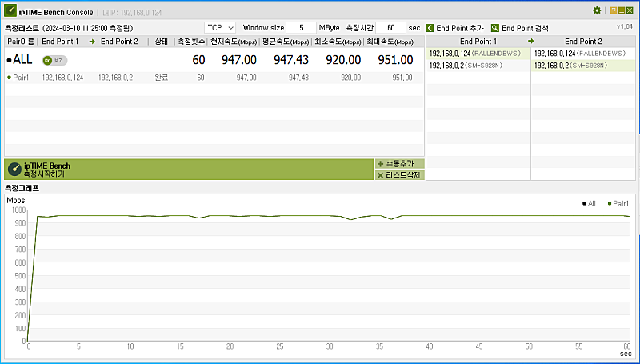Click End Point 검색 button

pyautogui.click(x=519, y=28)
